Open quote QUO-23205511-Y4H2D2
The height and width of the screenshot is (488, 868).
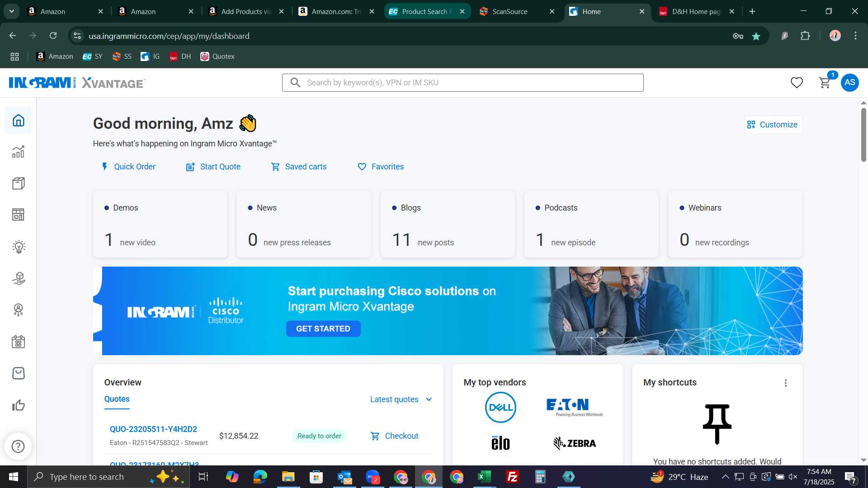pos(153,429)
